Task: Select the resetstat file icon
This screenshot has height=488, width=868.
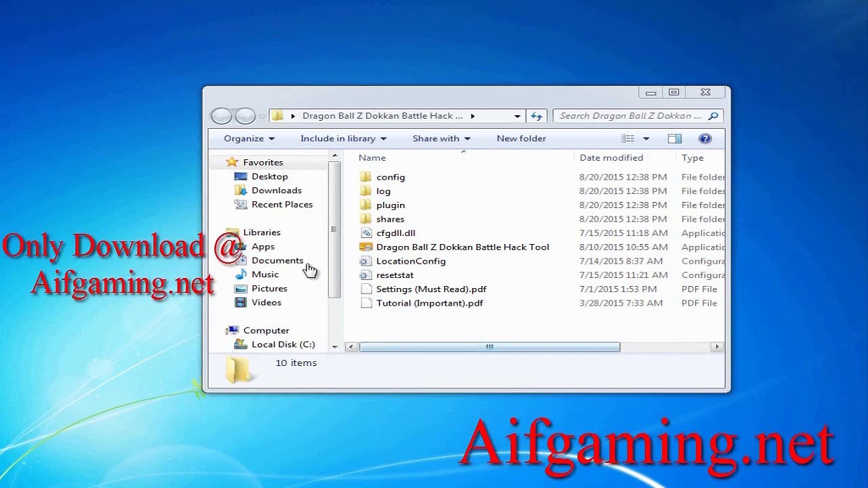Action: (366, 275)
